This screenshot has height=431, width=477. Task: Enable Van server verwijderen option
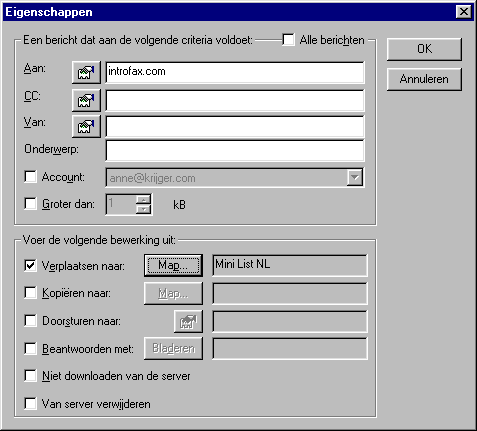(x=30, y=404)
